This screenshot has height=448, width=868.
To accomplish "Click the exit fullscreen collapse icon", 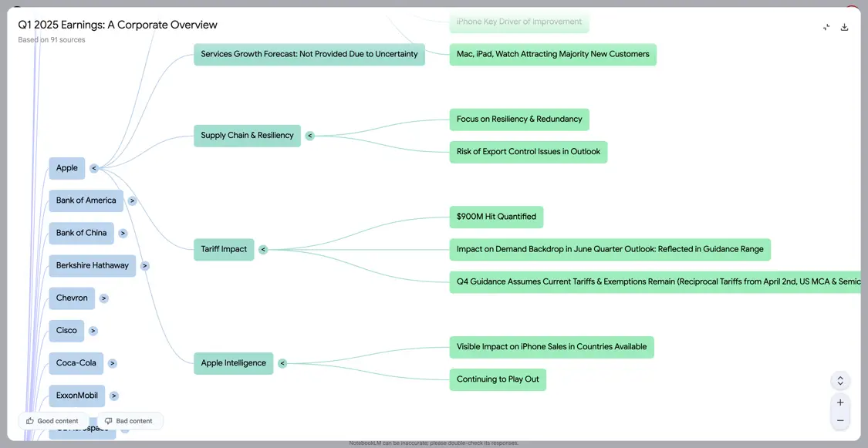I will tap(826, 27).
